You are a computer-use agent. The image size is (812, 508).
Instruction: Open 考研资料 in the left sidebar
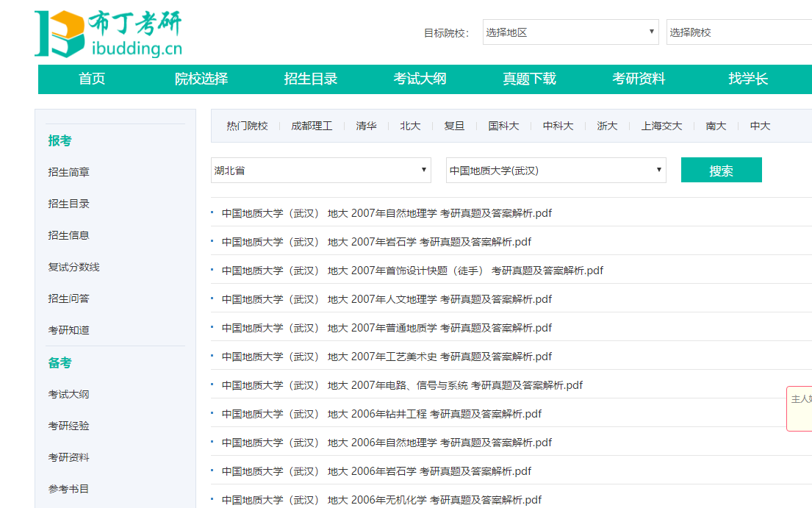pos(69,457)
